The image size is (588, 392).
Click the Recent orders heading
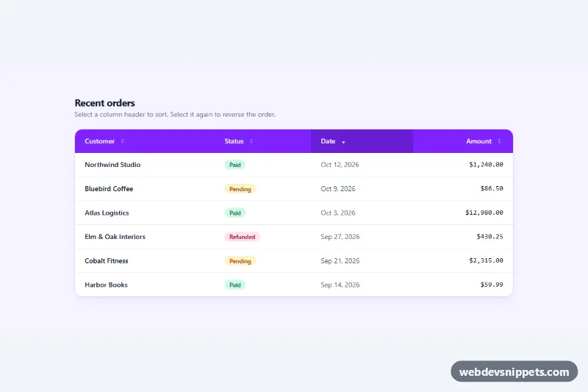coord(104,103)
